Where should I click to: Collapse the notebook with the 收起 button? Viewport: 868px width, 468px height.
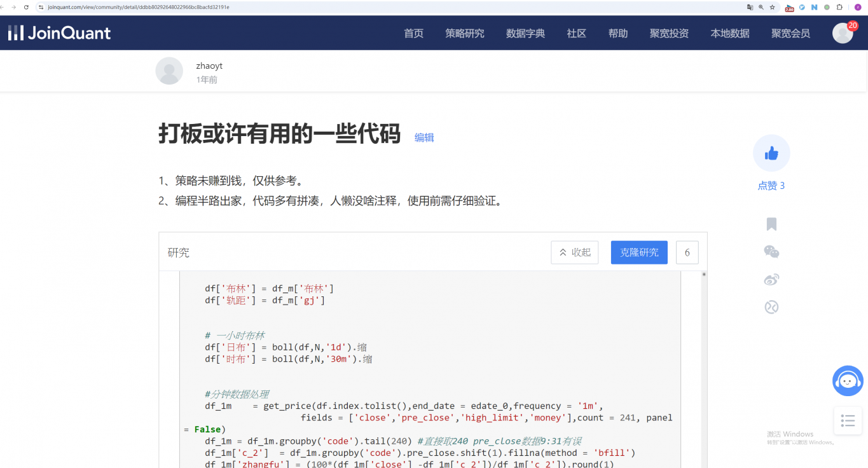(575, 252)
